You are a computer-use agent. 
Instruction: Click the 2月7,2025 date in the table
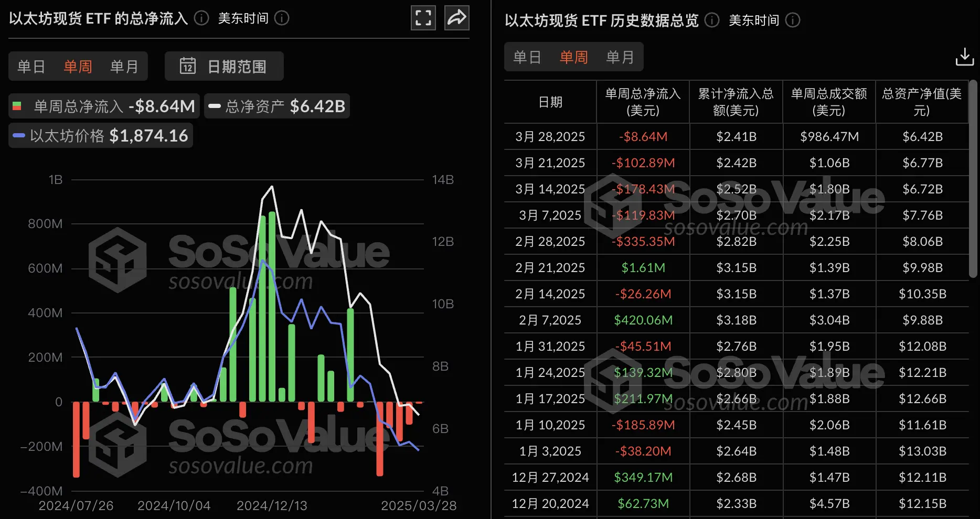(x=549, y=320)
